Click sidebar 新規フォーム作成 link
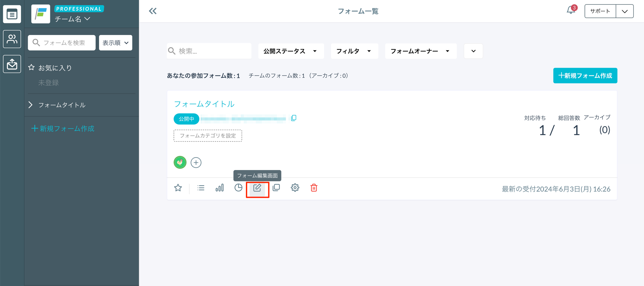Viewport: 644px width, 286px height. tap(63, 129)
